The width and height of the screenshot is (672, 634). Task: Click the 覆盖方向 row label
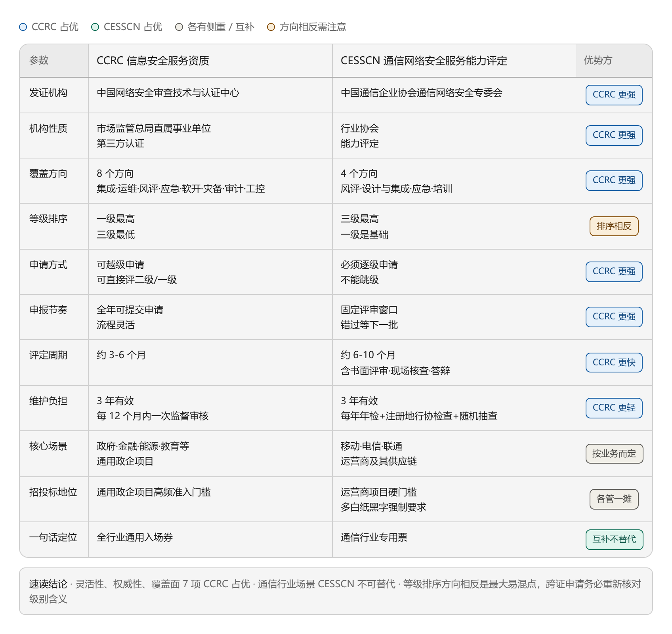click(48, 174)
